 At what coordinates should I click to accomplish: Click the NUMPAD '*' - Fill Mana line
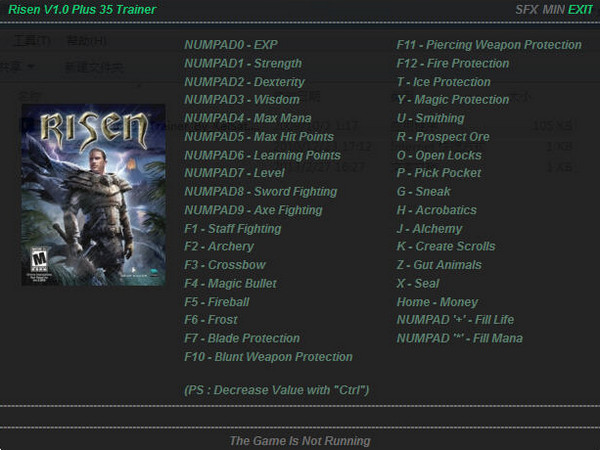[x=460, y=338]
